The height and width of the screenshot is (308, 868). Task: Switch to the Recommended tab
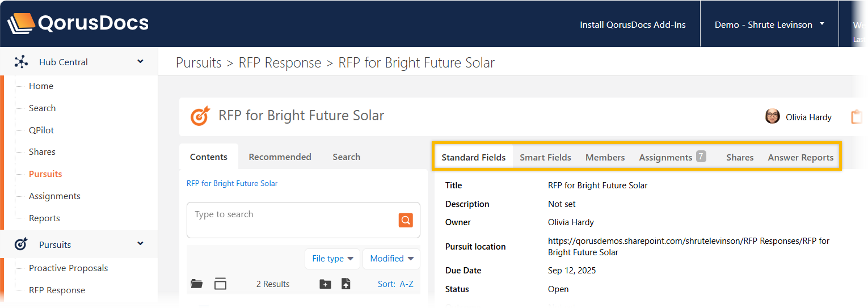(x=280, y=157)
